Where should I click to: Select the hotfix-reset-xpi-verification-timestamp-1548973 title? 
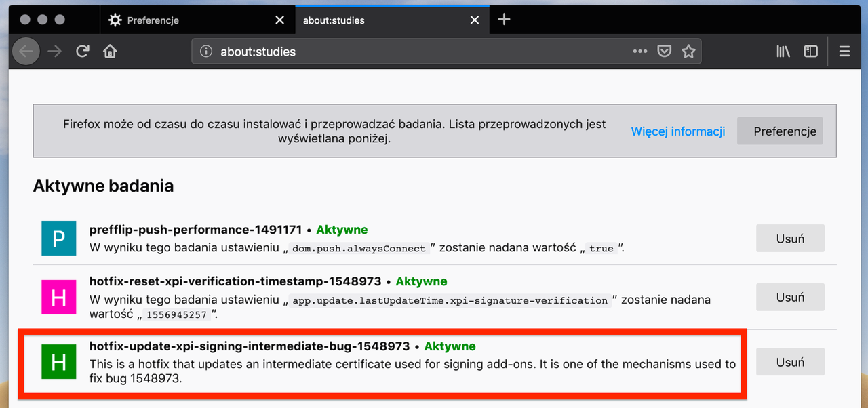235,281
